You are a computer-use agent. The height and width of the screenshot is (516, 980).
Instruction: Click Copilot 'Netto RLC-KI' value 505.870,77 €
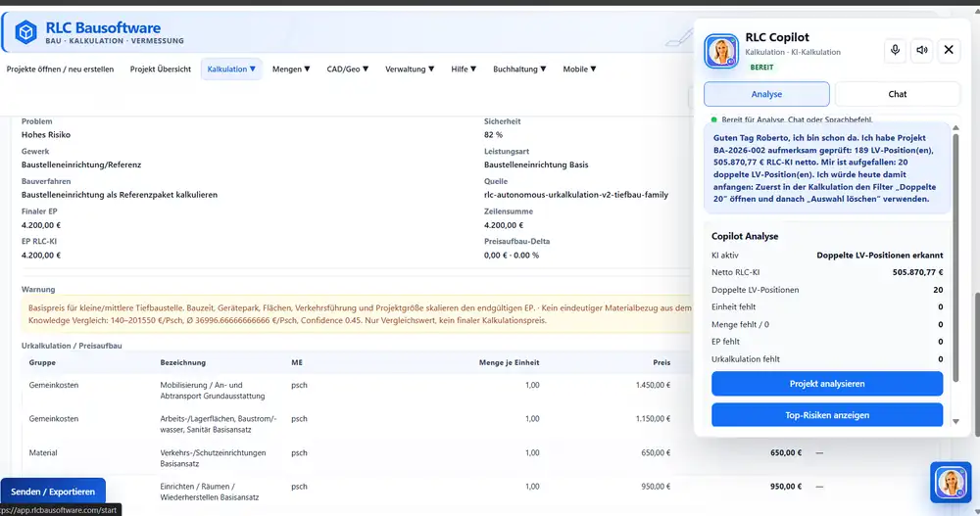(x=917, y=272)
